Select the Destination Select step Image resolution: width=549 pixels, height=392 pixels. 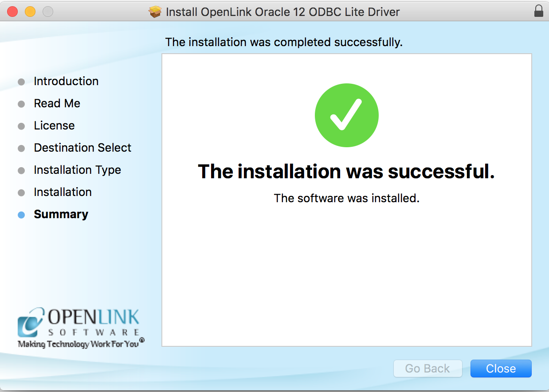(82, 148)
